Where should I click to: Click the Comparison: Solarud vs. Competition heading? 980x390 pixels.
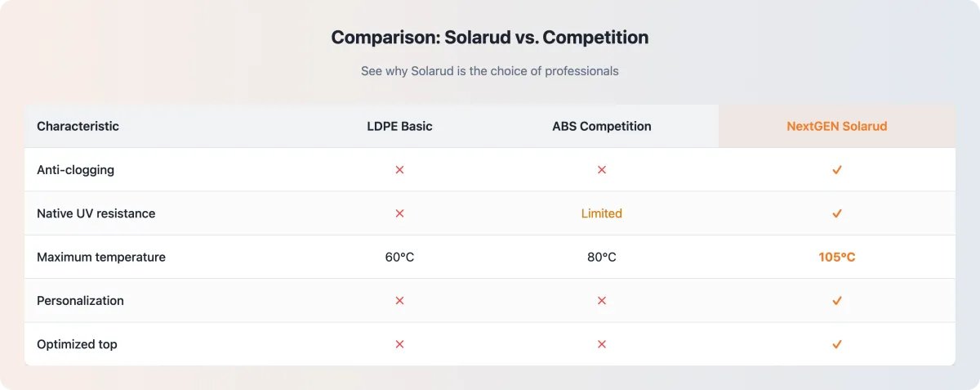coord(490,38)
